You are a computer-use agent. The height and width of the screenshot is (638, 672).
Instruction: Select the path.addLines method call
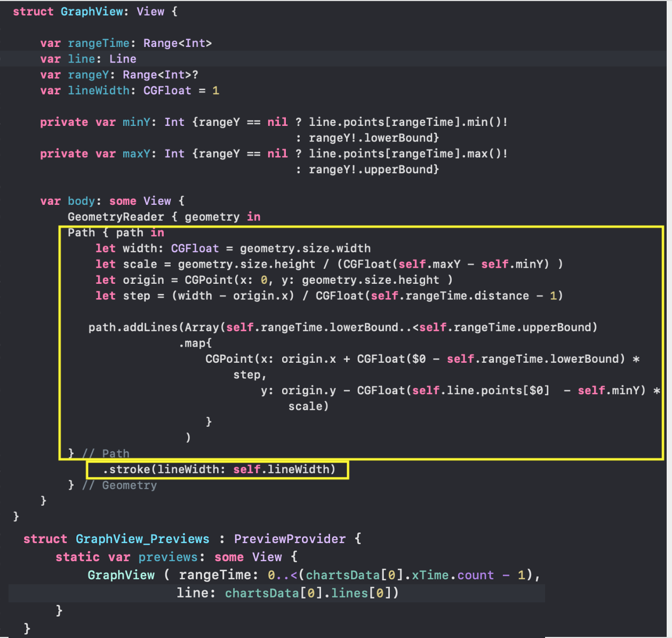click(x=160, y=327)
